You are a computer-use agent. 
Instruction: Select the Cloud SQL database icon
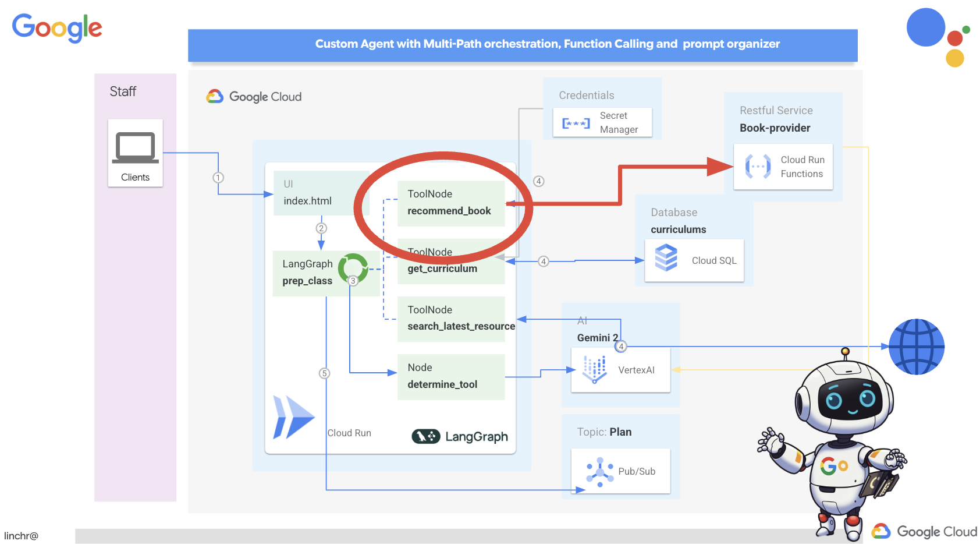pyautogui.click(x=666, y=257)
